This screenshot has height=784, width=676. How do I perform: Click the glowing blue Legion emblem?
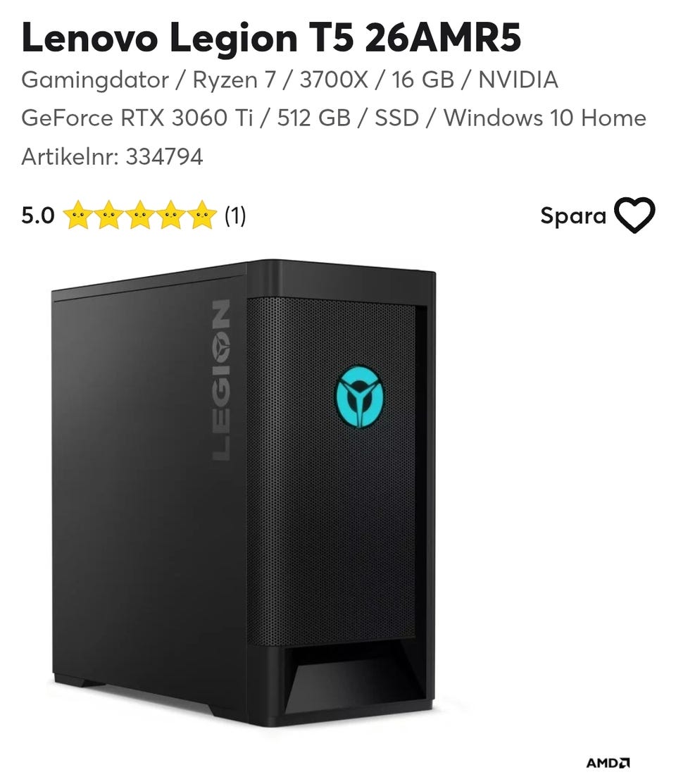(359, 397)
